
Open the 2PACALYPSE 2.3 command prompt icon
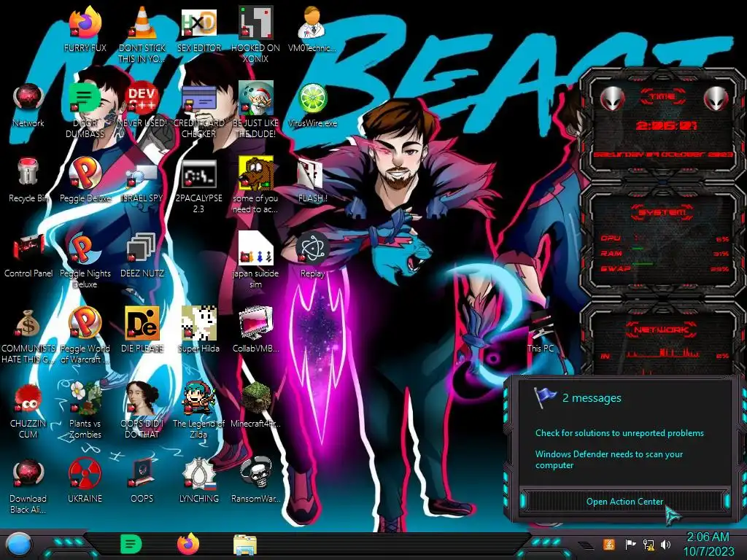point(198,172)
